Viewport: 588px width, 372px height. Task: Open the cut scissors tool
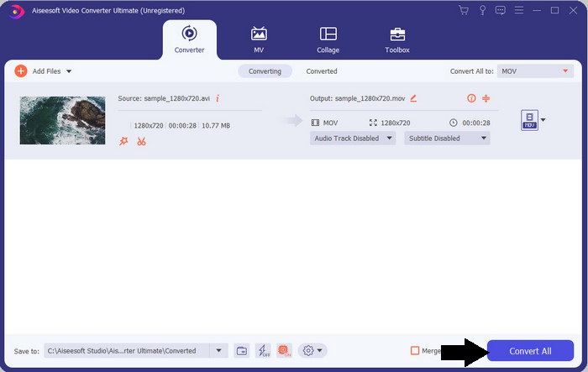[x=141, y=141]
